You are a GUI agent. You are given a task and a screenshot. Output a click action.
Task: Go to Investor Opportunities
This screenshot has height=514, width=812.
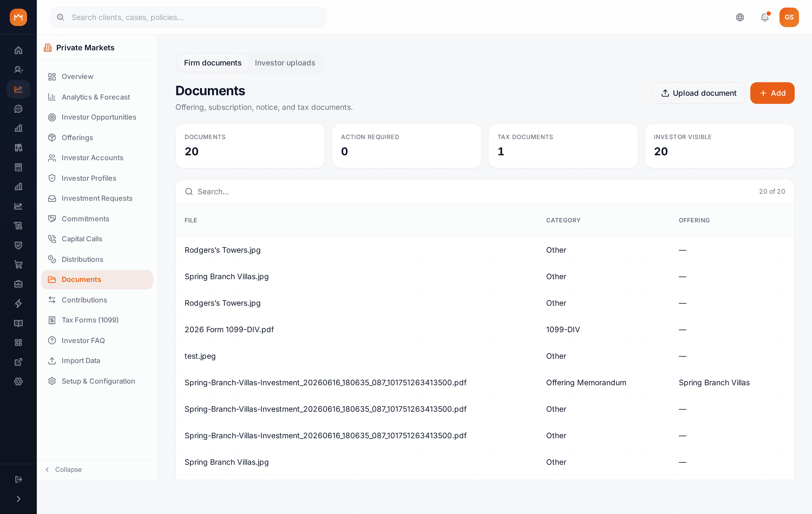point(97,117)
